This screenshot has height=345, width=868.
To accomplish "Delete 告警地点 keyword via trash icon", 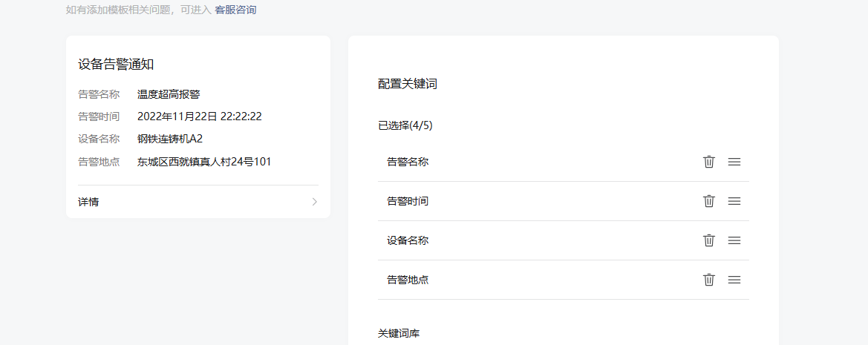I will click(708, 280).
